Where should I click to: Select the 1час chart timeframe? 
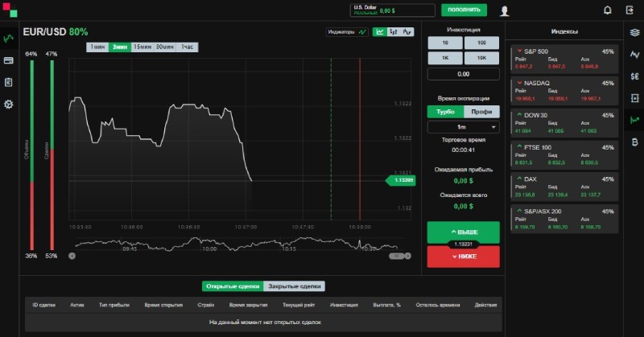pos(187,47)
